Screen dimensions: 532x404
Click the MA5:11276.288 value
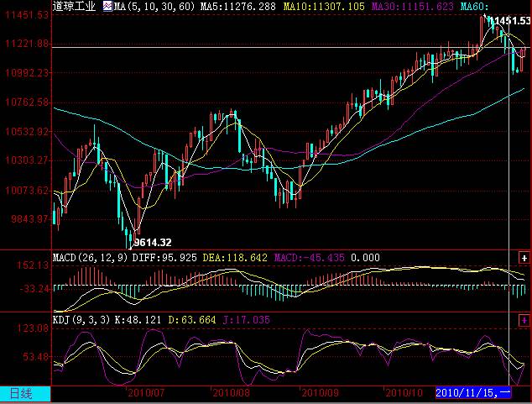coord(238,7)
